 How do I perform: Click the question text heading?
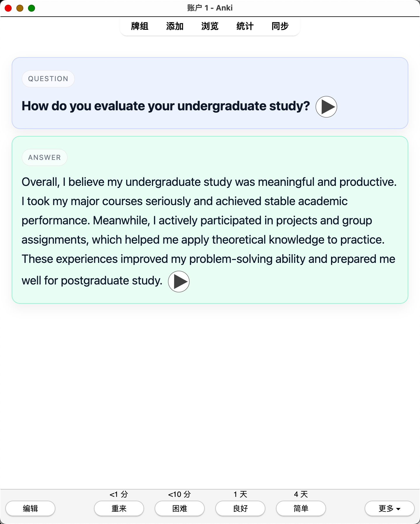click(166, 106)
